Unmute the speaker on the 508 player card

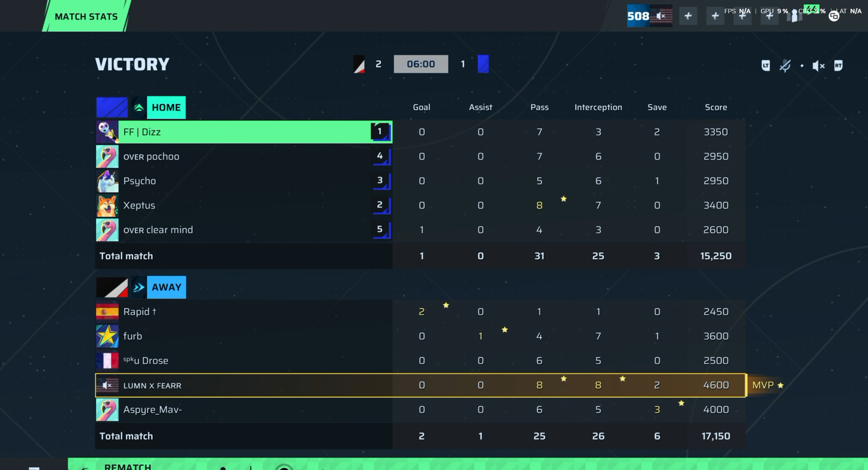661,16
